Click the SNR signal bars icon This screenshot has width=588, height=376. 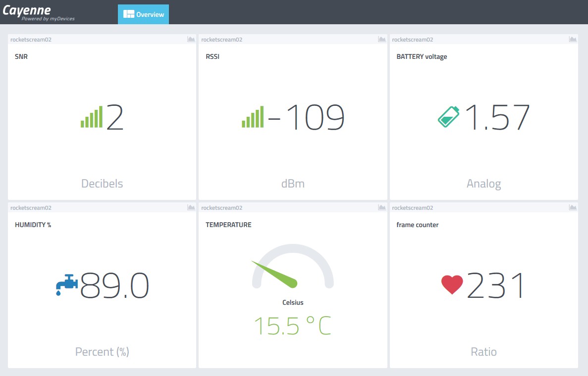[x=92, y=117]
